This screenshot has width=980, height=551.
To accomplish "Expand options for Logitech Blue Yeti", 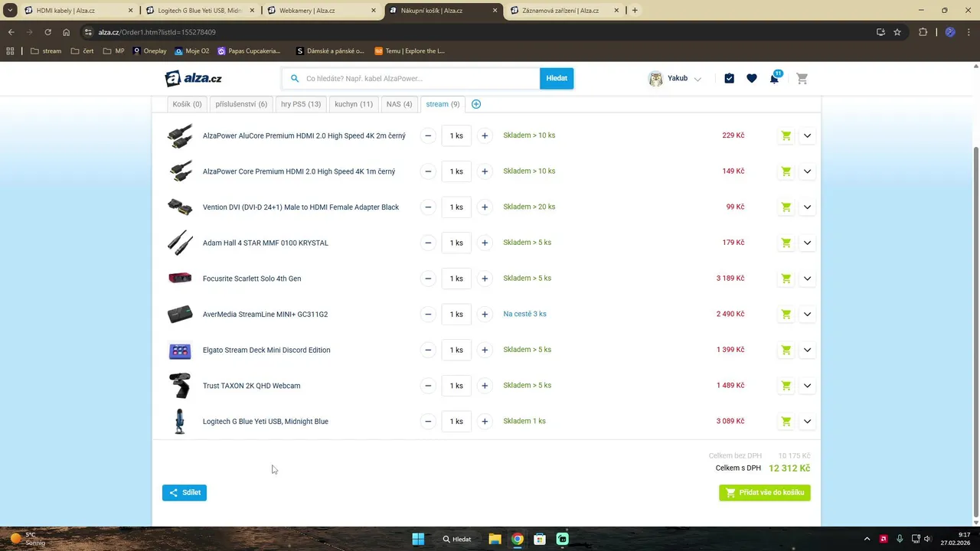I will [807, 422].
